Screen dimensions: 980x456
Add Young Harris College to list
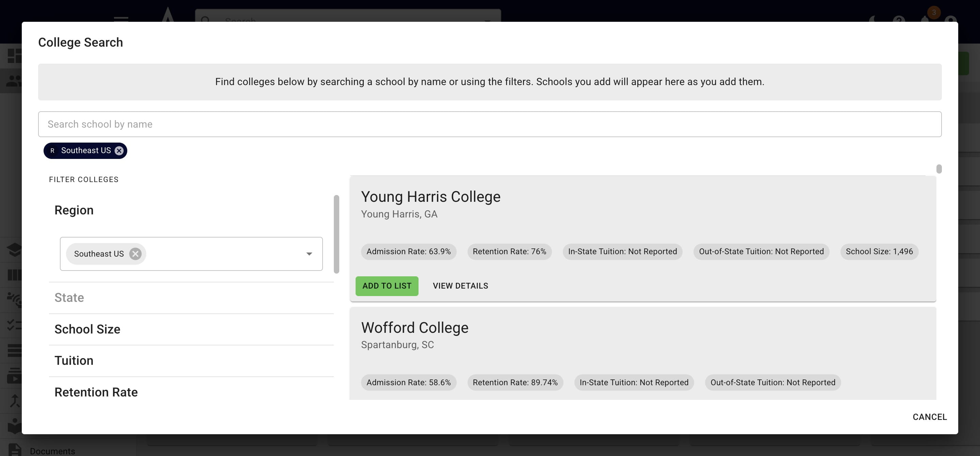(x=387, y=286)
